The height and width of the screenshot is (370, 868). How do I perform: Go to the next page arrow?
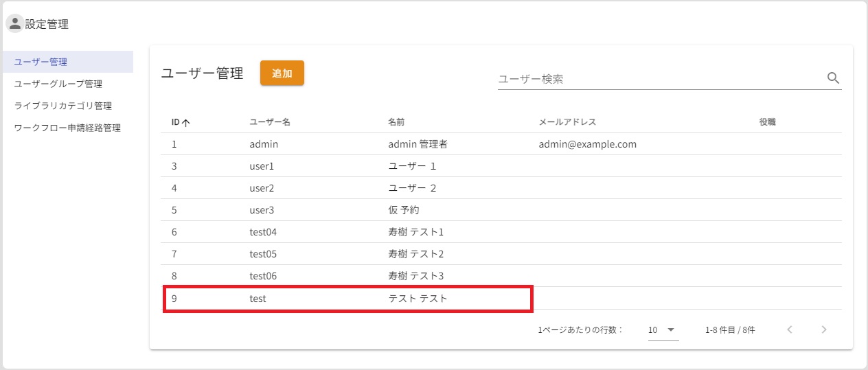824,329
